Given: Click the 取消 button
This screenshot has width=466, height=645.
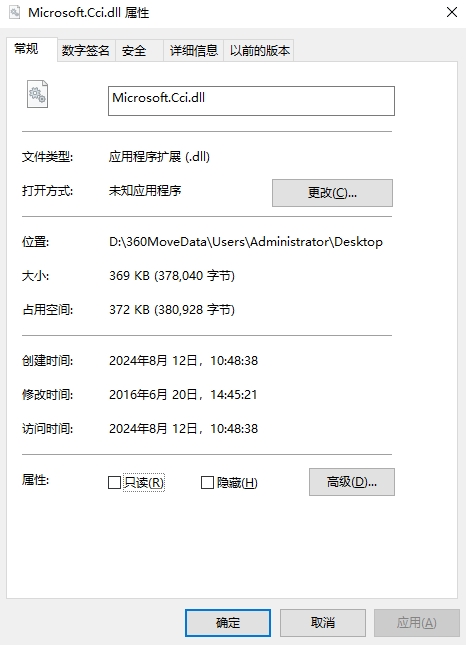Looking at the screenshot, I should tap(323, 622).
